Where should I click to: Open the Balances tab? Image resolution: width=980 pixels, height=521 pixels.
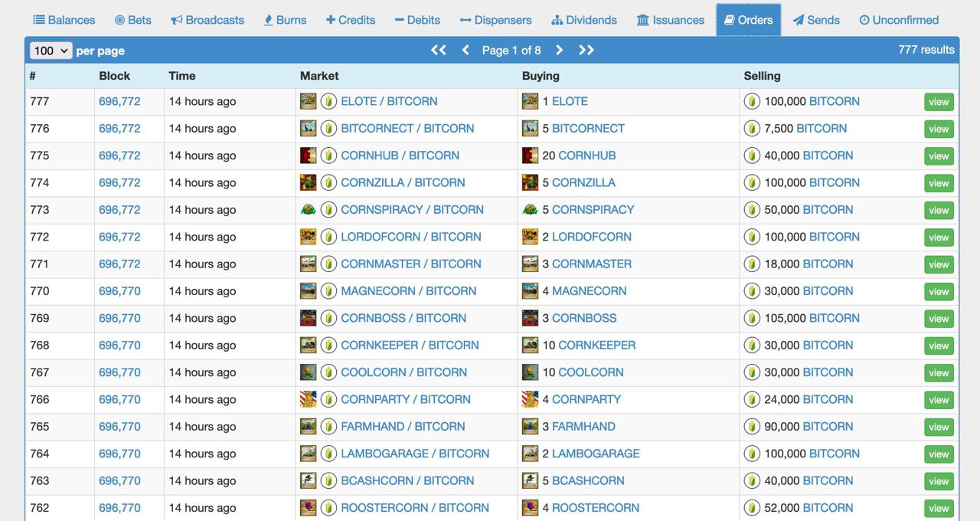pyautogui.click(x=64, y=20)
